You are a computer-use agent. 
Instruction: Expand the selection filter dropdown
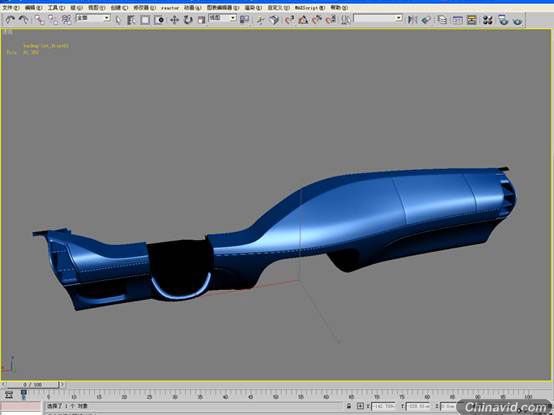pyautogui.click(x=93, y=18)
